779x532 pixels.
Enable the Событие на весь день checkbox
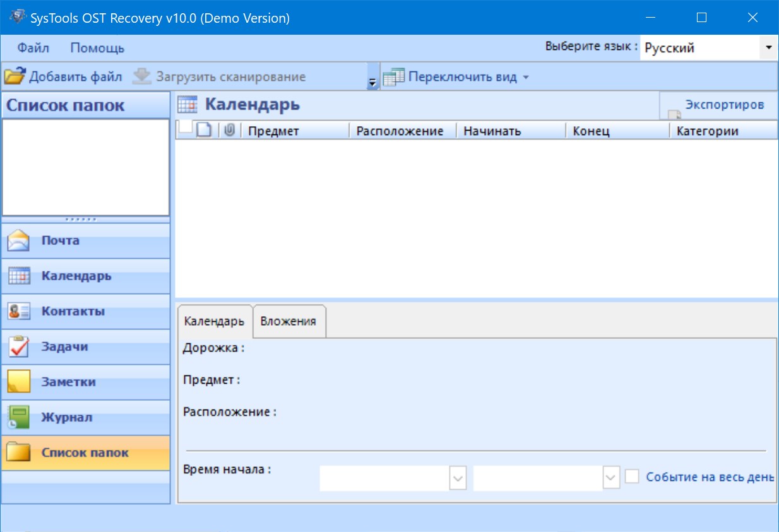pyautogui.click(x=632, y=477)
